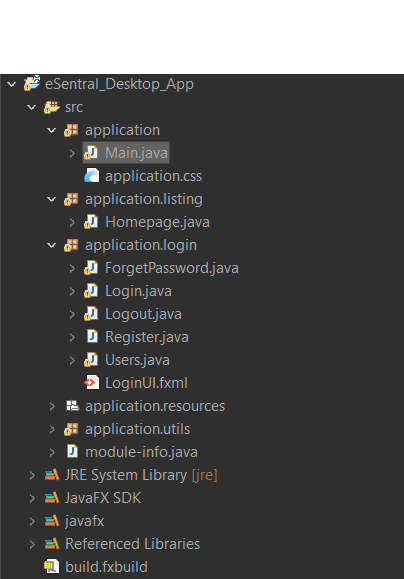Expand the application.utils package
Image resolution: width=404 pixels, height=579 pixels.
click(52, 429)
